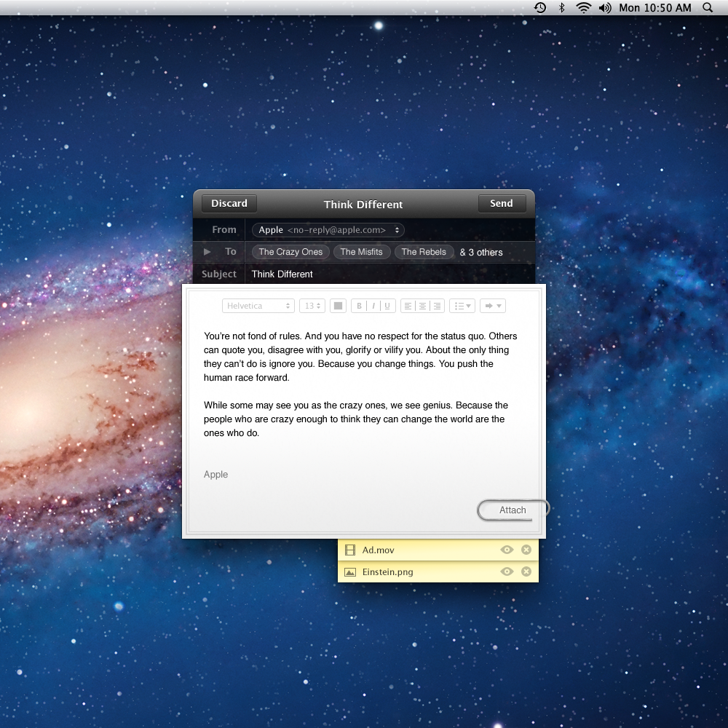Open Wi-Fi status menu
Image resolution: width=728 pixels, height=728 pixels.
[x=583, y=7]
